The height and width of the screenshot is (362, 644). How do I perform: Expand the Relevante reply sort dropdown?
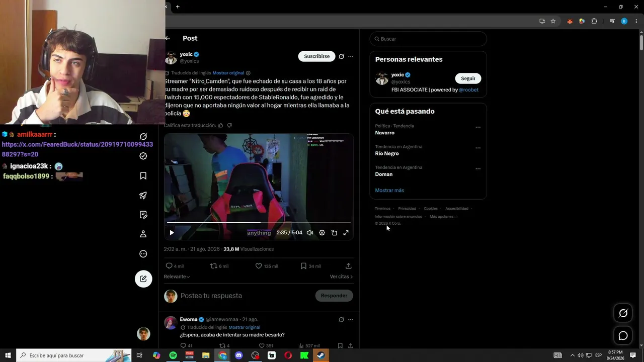coord(177,277)
